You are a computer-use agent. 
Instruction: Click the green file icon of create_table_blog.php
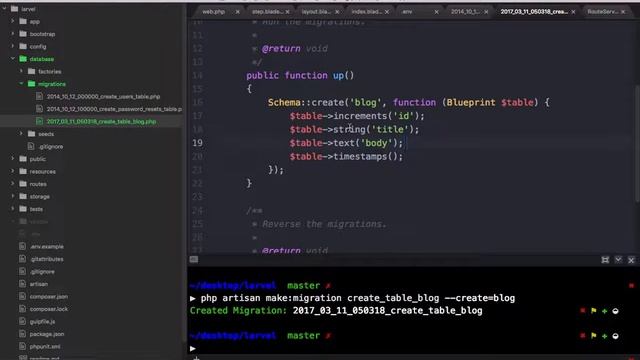[39, 121]
